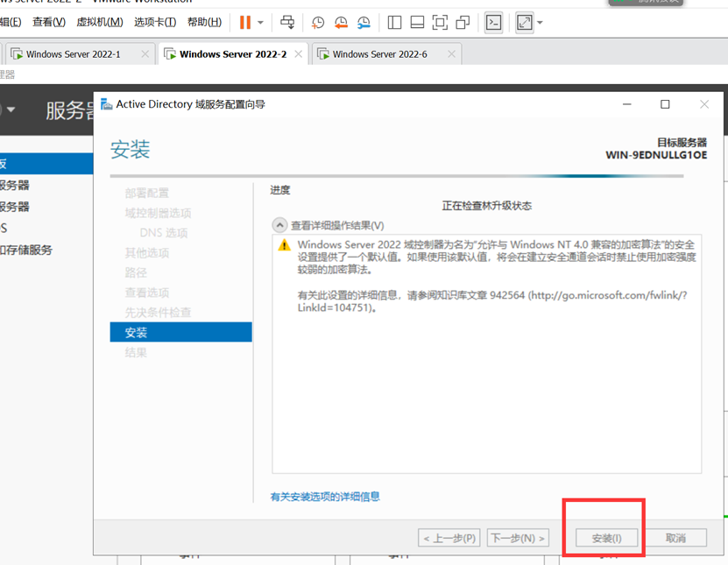Take a snapshot of this VM
The image size is (728, 565).
318,22
